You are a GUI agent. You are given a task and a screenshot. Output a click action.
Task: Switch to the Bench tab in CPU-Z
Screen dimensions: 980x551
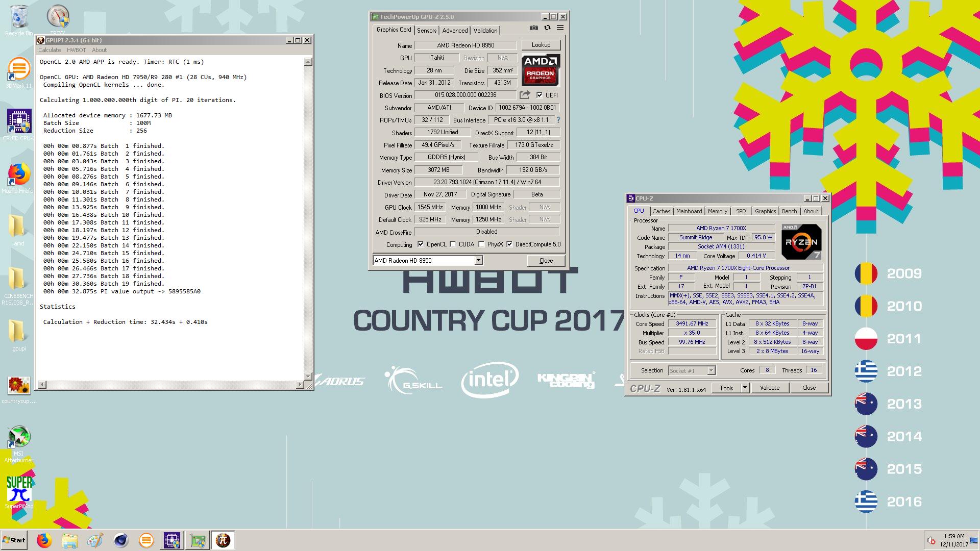coord(789,211)
